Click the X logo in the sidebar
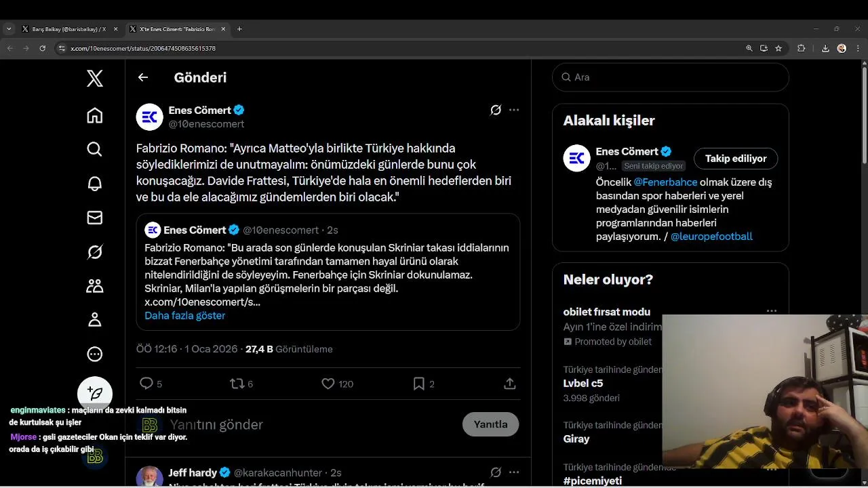Image resolution: width=868 pixels, height=488 pixels. tap(95, 79)
